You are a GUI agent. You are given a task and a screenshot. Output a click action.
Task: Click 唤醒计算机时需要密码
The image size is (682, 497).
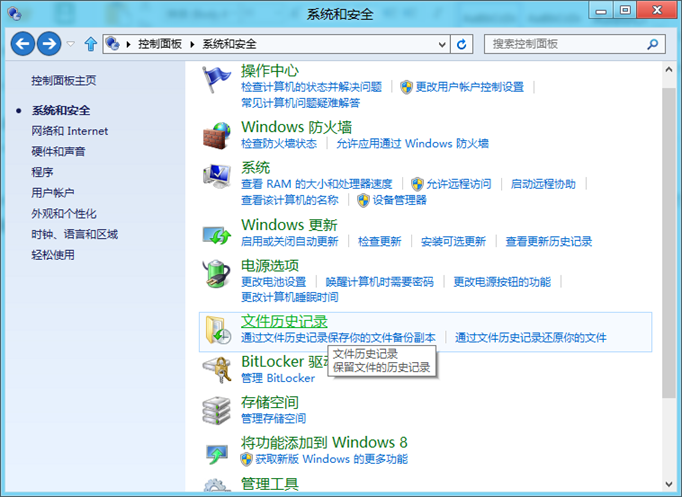click(379, 282)
